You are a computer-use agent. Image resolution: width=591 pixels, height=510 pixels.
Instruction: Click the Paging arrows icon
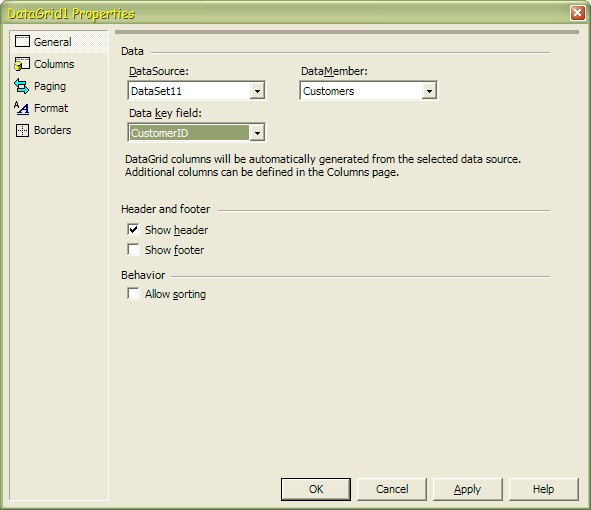pyautogui.click(x=21, y=86)
